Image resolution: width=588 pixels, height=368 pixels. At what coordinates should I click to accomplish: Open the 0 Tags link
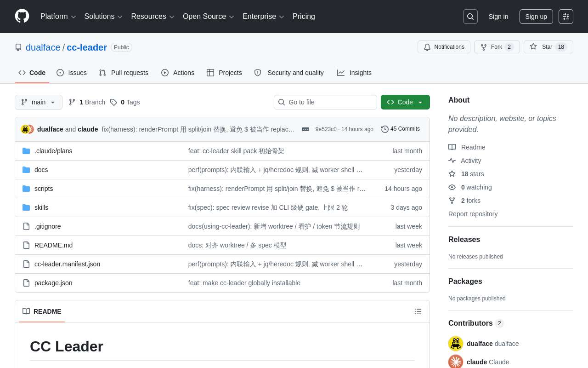coord(125,102)
